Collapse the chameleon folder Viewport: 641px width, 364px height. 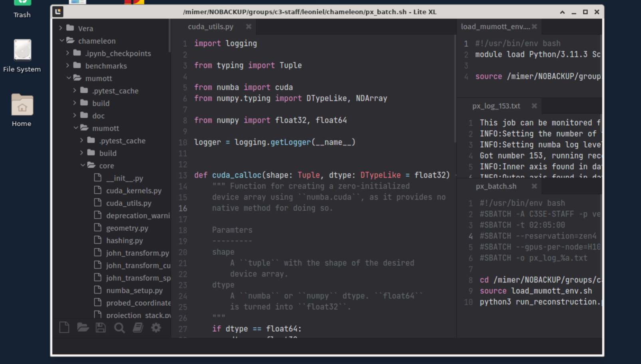tap(62, 40)
